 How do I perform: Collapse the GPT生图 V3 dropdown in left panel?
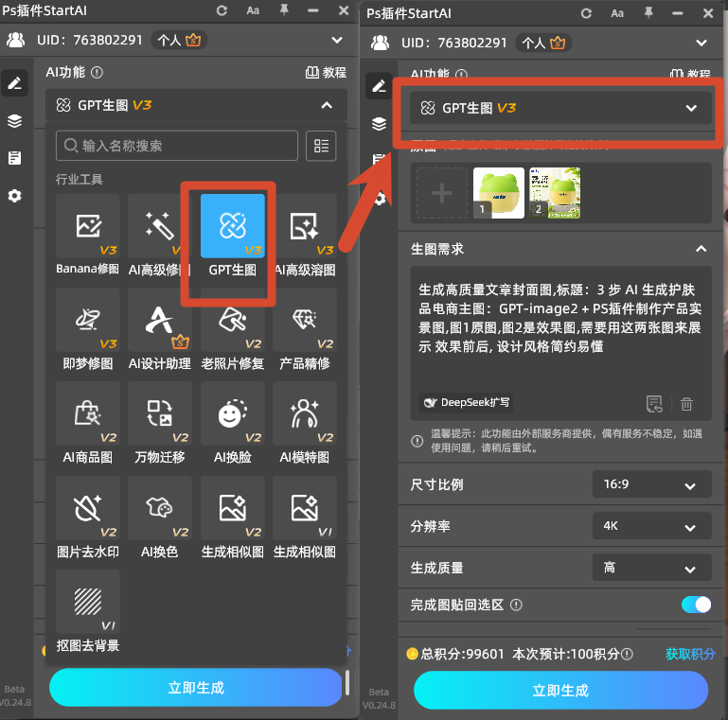pyautogui.click(x=327, y=105)
